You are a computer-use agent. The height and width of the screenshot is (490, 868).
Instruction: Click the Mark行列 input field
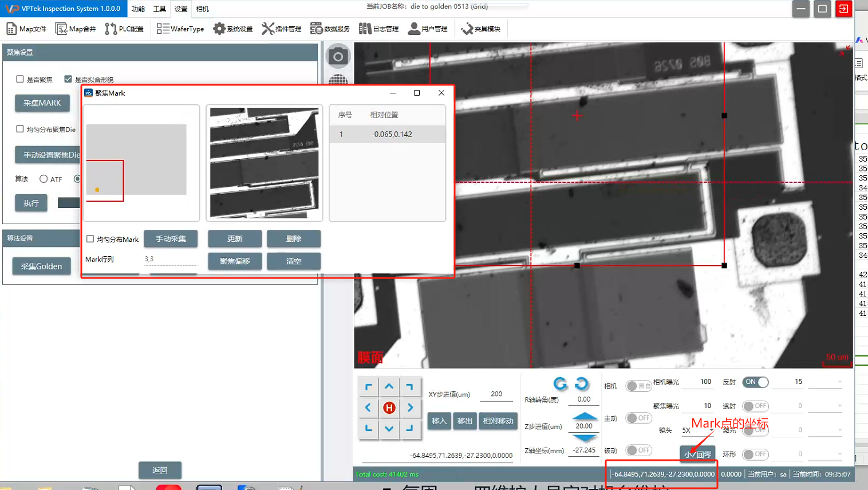171,259
